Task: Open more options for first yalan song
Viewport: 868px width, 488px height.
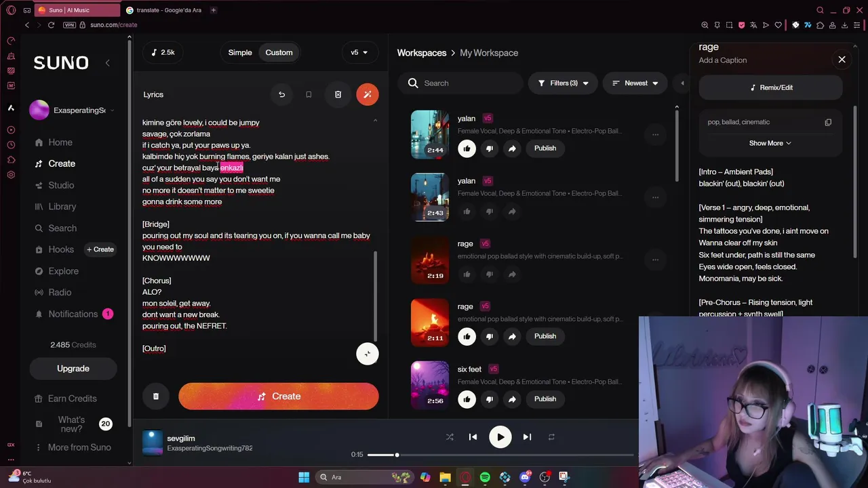Action: [655, 135]
